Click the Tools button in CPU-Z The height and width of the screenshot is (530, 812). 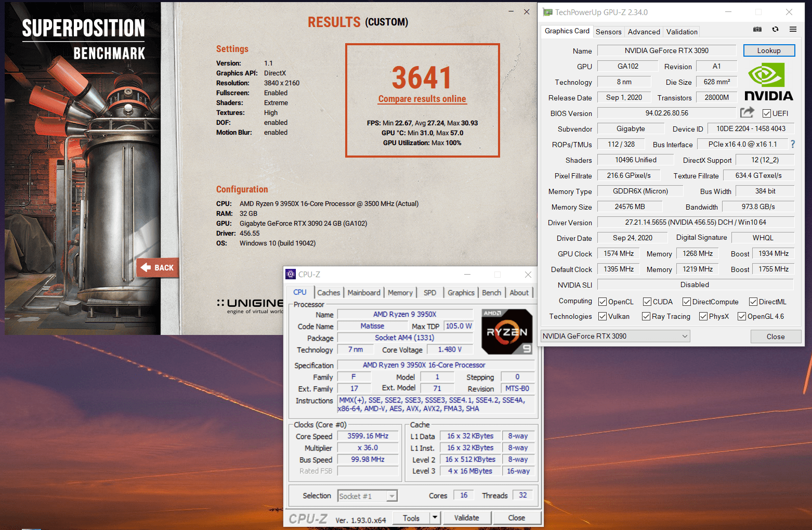pyautogui.click(x=411, y=518)
